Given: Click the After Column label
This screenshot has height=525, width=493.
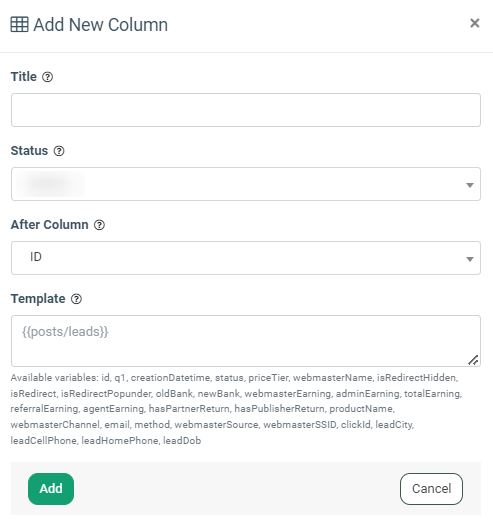Looking at the screenshot, I should coord(50,225).
